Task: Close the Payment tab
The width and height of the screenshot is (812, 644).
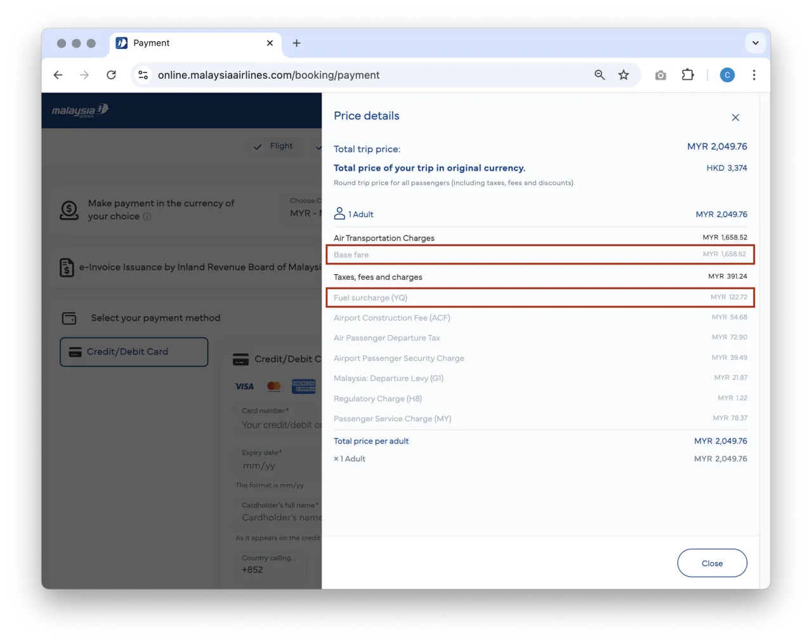Action: 270,43
